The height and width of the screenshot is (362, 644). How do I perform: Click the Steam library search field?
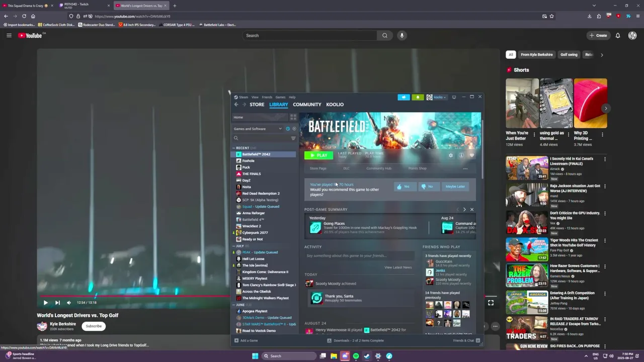pos(261,138)
